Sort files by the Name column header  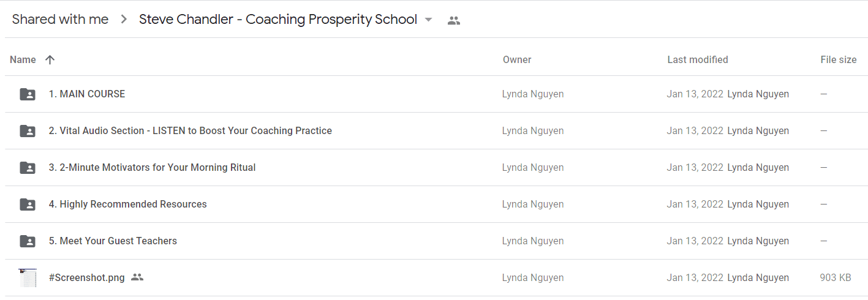coord(23,59)
